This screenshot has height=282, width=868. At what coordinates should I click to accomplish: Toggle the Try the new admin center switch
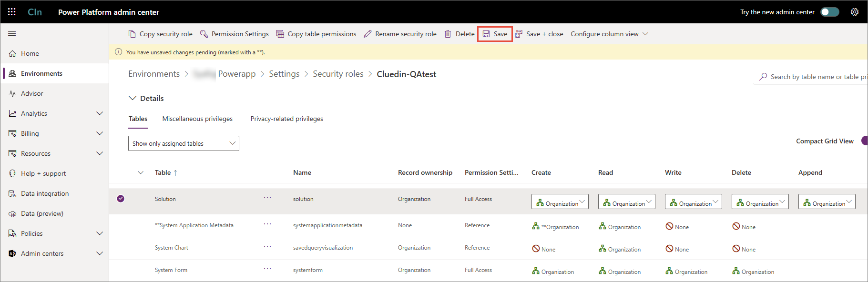tap(830, 12)
